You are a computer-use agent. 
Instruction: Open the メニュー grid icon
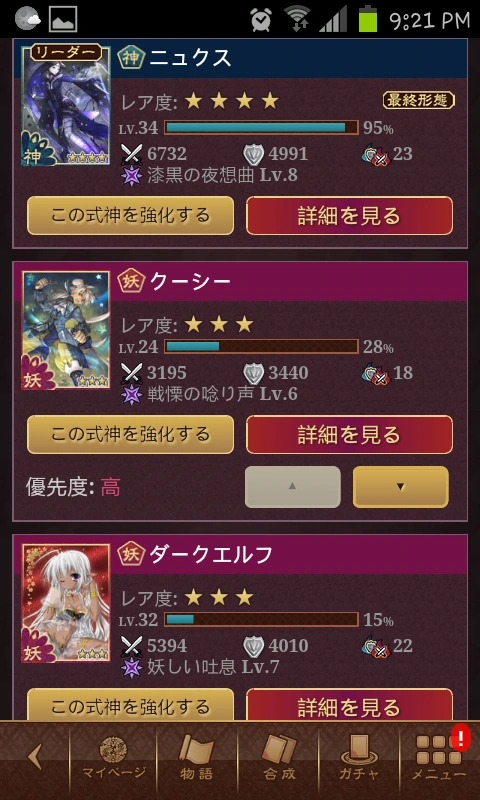[x=439, y=758]
